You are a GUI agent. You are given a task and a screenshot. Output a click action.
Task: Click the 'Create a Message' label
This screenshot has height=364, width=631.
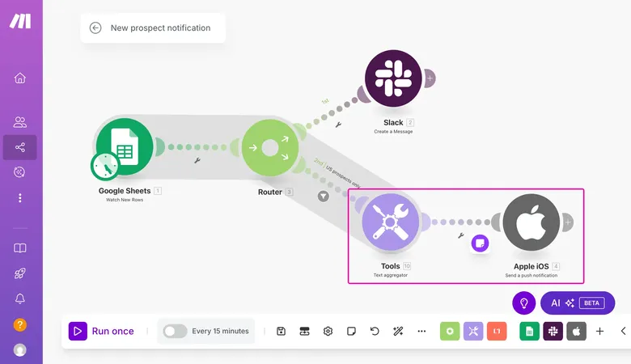coord(393,132)
